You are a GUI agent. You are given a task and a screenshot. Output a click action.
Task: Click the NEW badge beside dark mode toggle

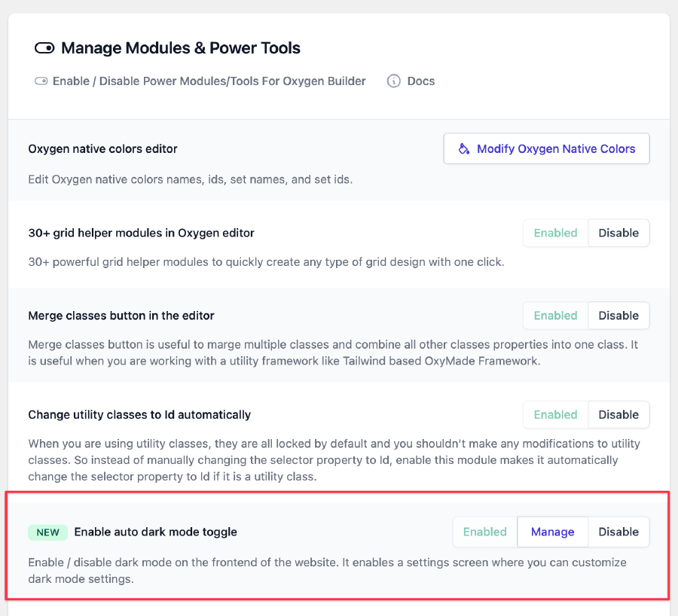pyautogui.click(x=48, y=532)
